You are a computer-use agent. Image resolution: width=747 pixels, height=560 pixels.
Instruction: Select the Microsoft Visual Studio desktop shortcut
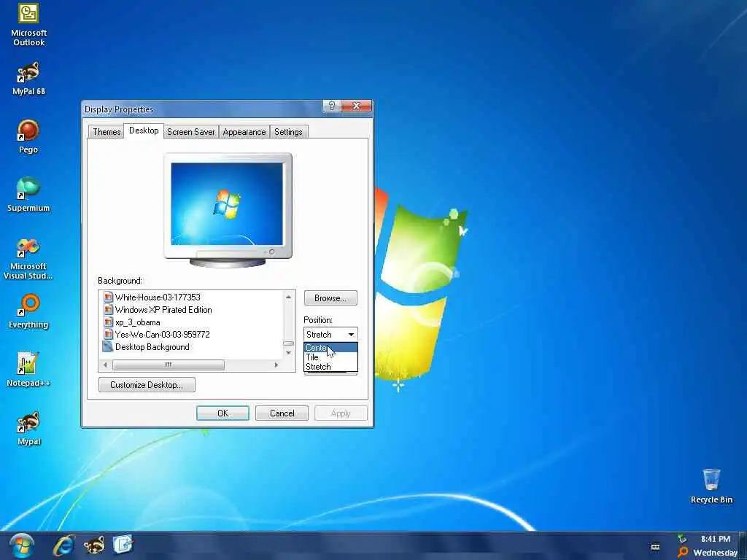point(28,259)
